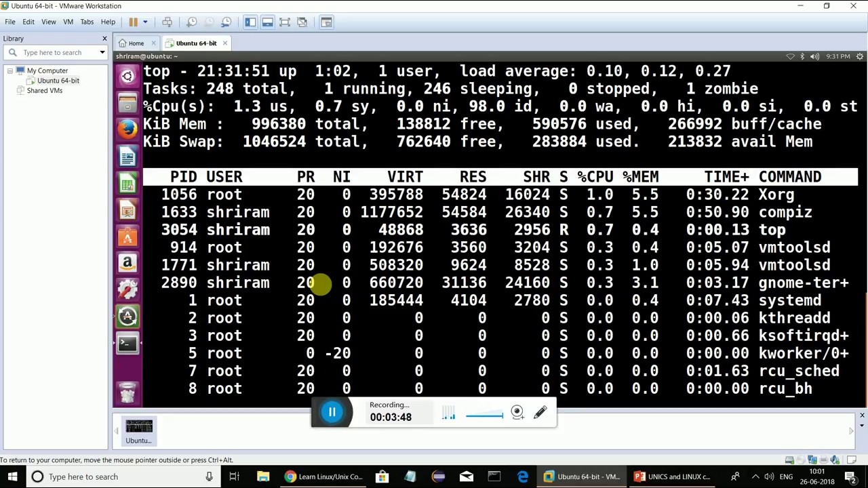Click the library search input field
The image size is (868, 488).
(58, 52)
